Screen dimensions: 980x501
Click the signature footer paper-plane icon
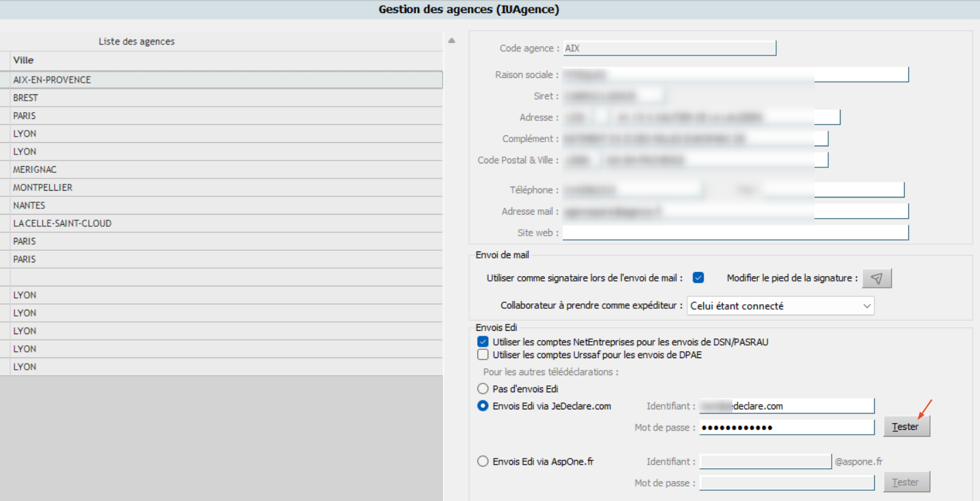[x=877, y=278]
